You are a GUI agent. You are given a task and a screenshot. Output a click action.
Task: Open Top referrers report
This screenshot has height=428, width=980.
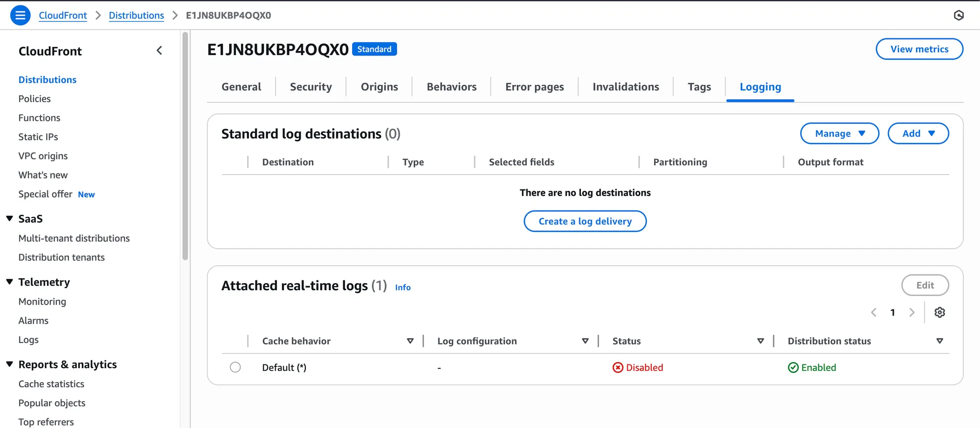pos(46,422)
